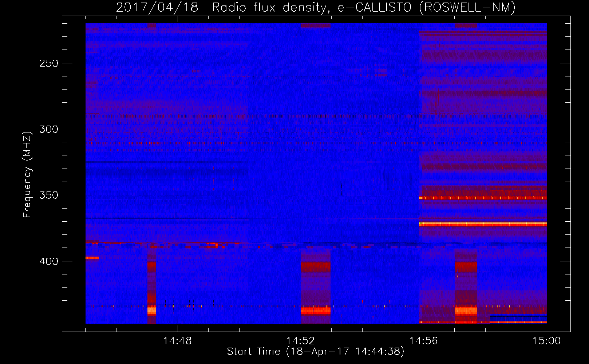Click the 'Start Time (18-Apr-17 14:44:38)' axis label
This screenshot has height=364, width=589.
[316, 352]
